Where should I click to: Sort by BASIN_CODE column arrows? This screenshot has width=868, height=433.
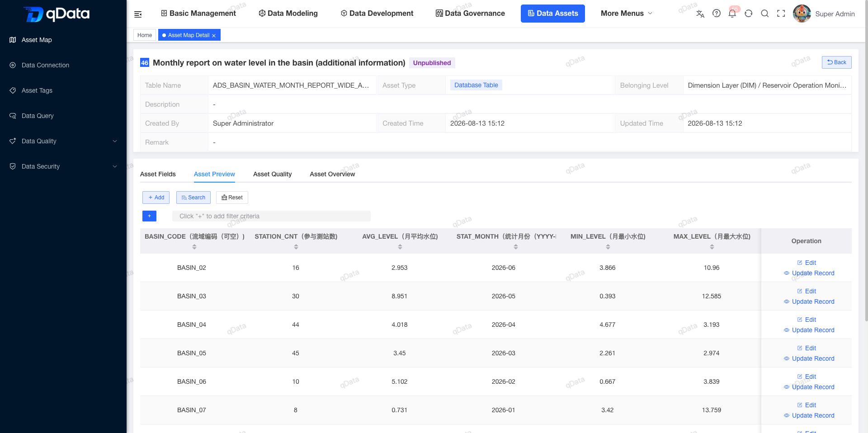[x=194, y=247]
